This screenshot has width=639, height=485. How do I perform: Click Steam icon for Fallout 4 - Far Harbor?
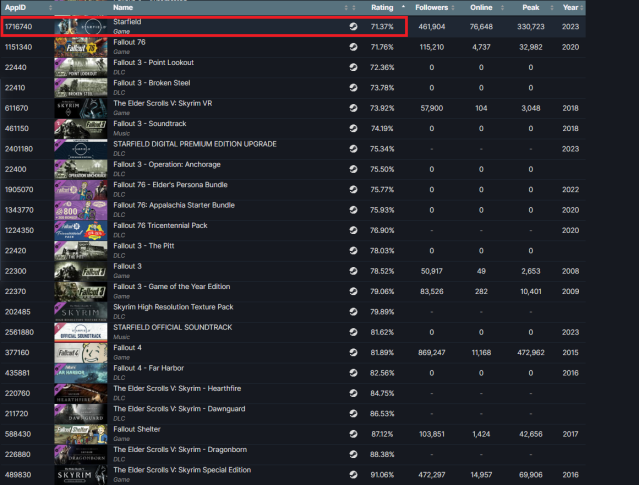353,373
